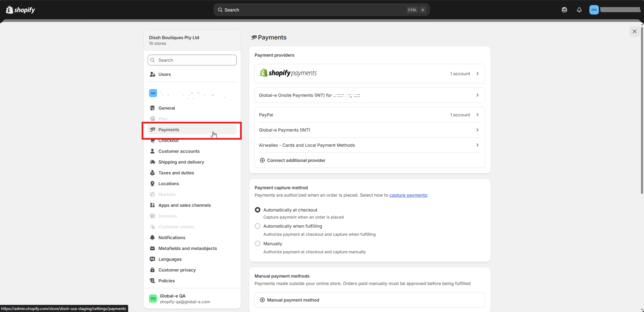Screen dimensions: 644x312
Task: Select Automatically when fulfilling capture option
Action: click(x=258, y=226)
